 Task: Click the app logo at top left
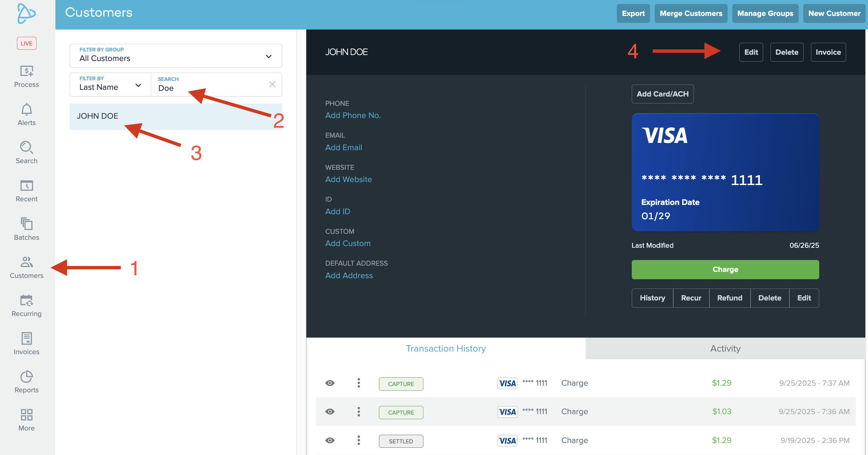27,14
